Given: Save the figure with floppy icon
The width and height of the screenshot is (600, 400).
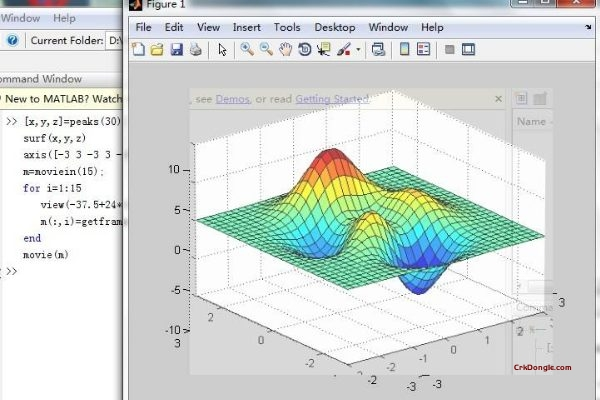Looking at the screenshot, I should [176, 49].
